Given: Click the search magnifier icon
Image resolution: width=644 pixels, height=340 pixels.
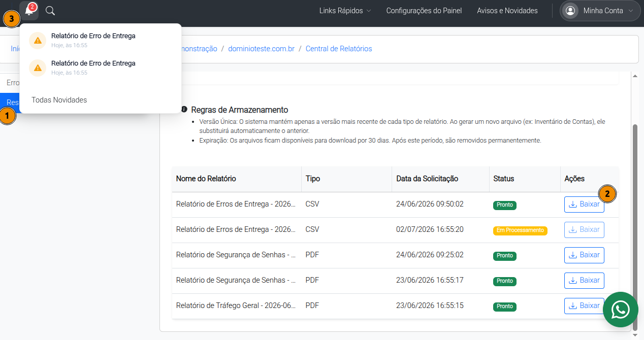Looking at the screenshot, I should 50,11.
